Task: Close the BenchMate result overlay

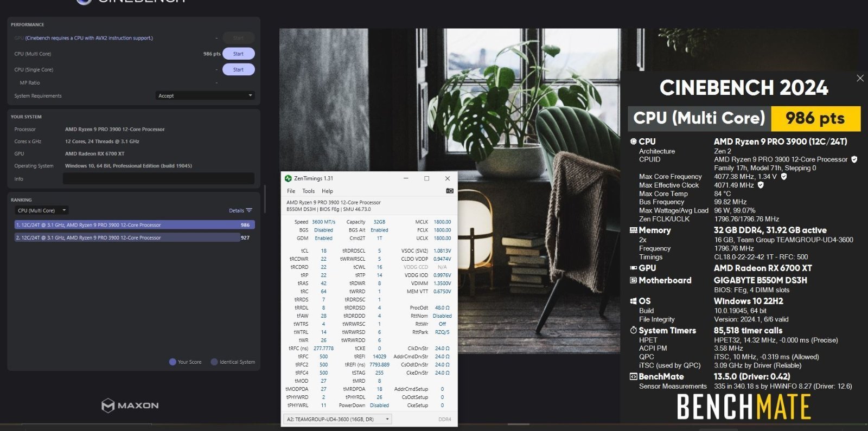Action: [860, 78]
